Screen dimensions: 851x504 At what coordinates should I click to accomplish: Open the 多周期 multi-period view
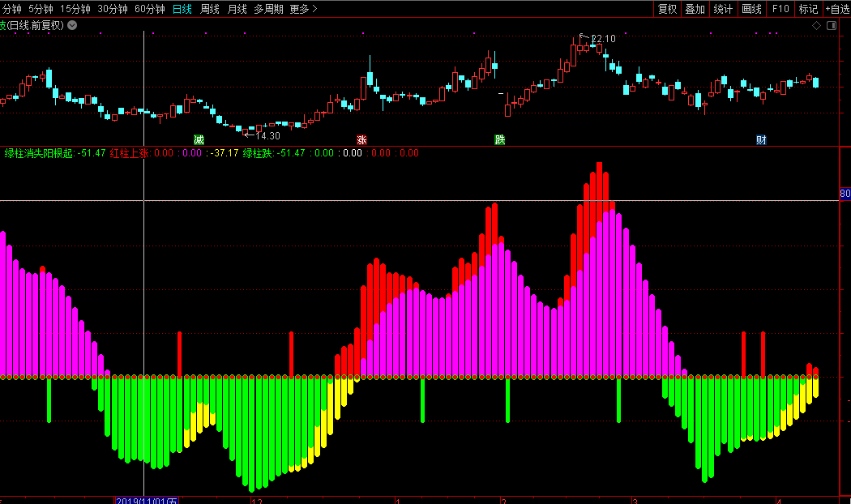tap(268, 9)
